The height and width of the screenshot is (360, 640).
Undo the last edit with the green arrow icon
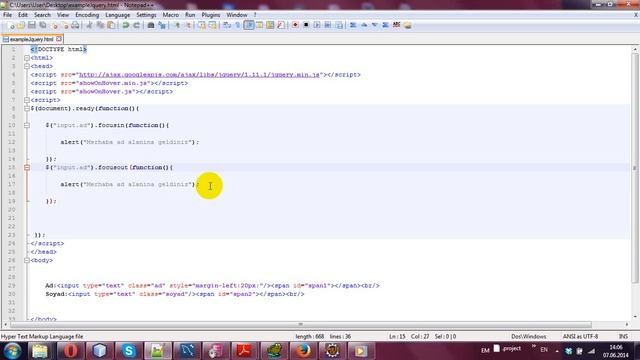(125, 25)
